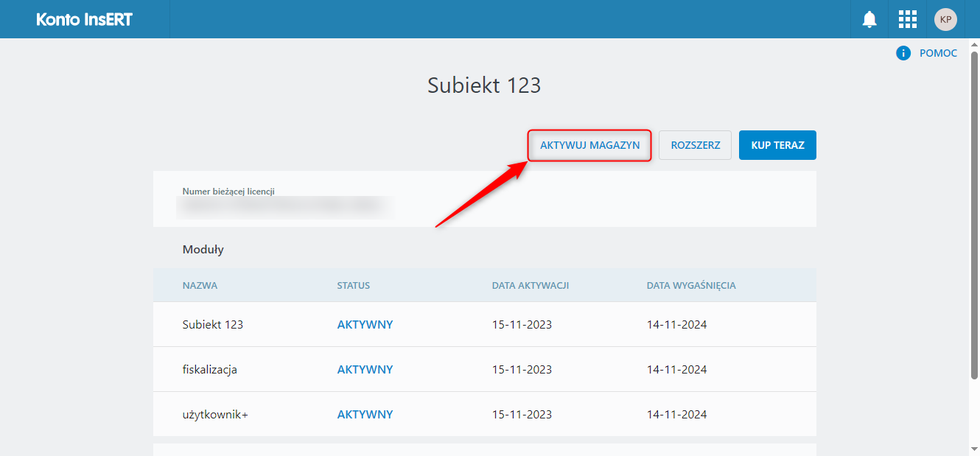Select the fiskalizacja module name
The height and width of the screenshot is (456, 980).
(210, 369)
